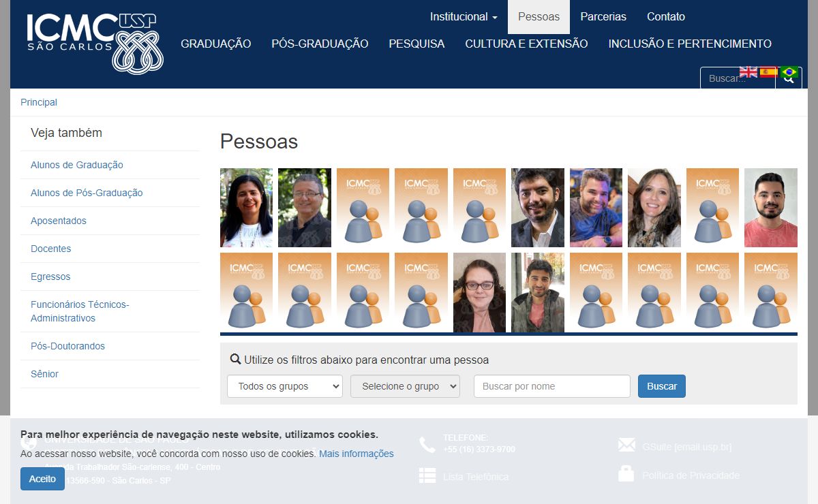Open the Pessoas tab in the top menu
This screenshot has width=818, height=504.
point(539,17)
